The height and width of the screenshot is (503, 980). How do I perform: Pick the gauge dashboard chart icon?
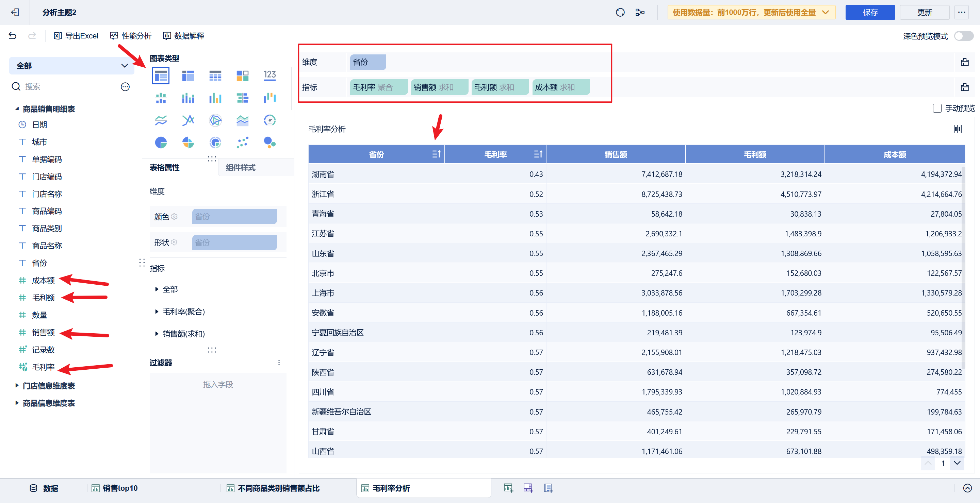(x=269, y=120)
